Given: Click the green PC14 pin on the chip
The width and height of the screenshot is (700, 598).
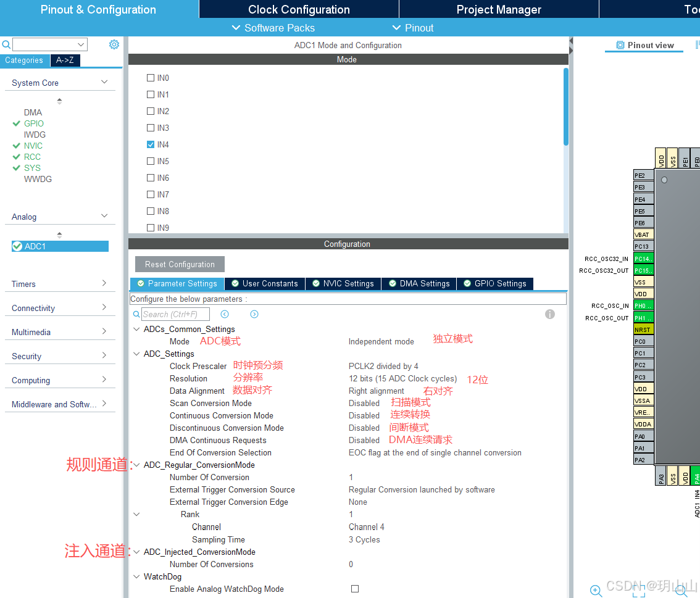Looking at the screenshot, I should coord(643,259).
